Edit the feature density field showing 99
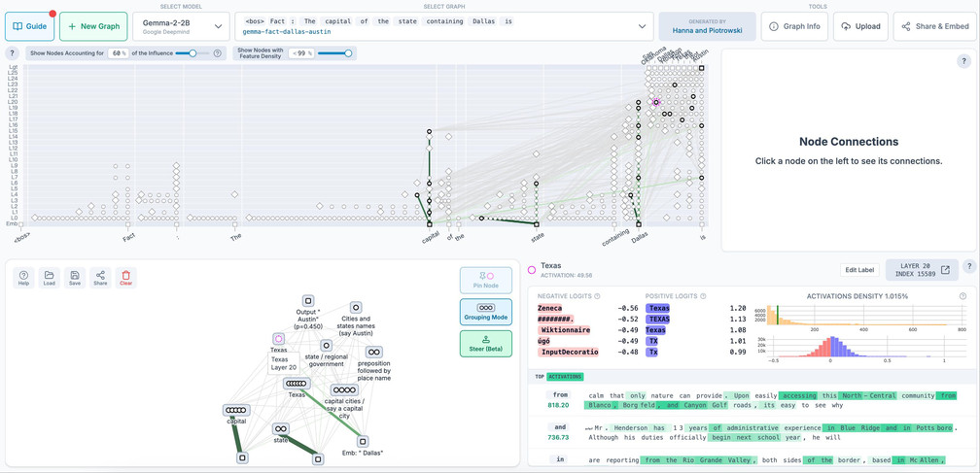Viewport: 980px width, 473px height. point(301,53)
